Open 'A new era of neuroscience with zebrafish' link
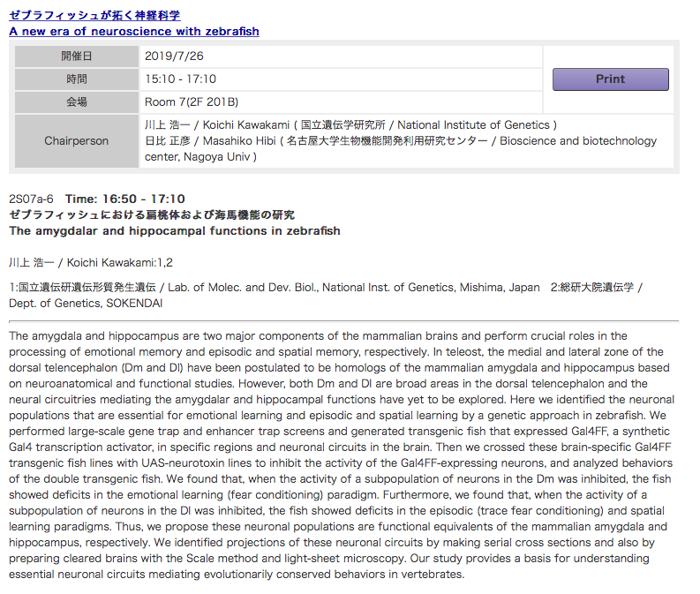This screenshot has width=700, height=594. pos(134,31)
